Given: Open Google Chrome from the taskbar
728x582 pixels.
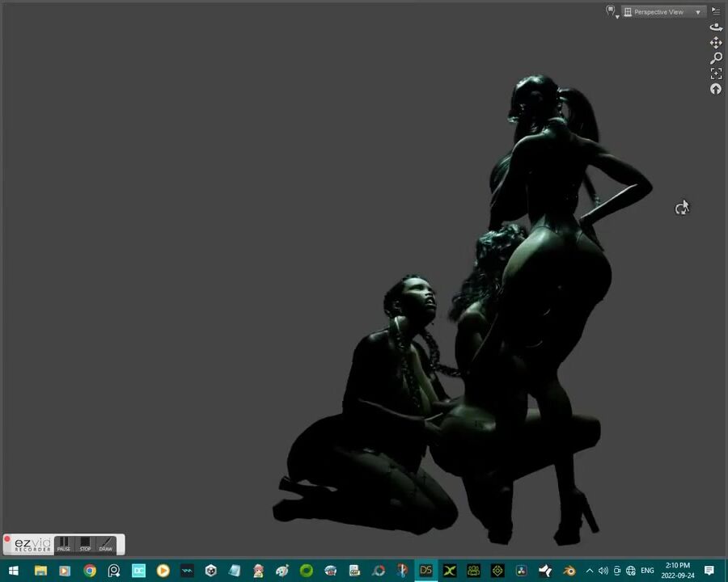Looking at the screenshot, I should click(90, 571).
